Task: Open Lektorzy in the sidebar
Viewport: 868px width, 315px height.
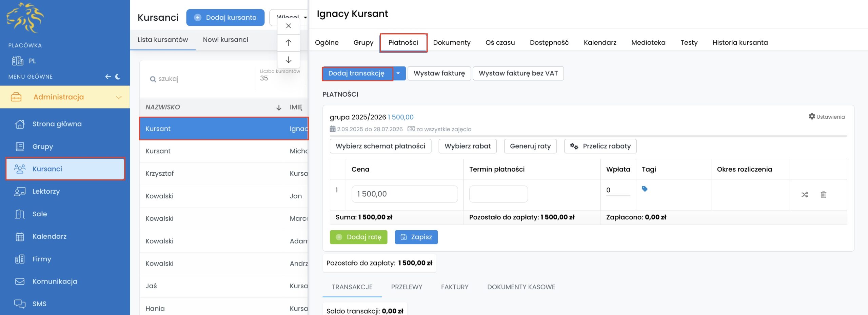Action: point(46,191)
